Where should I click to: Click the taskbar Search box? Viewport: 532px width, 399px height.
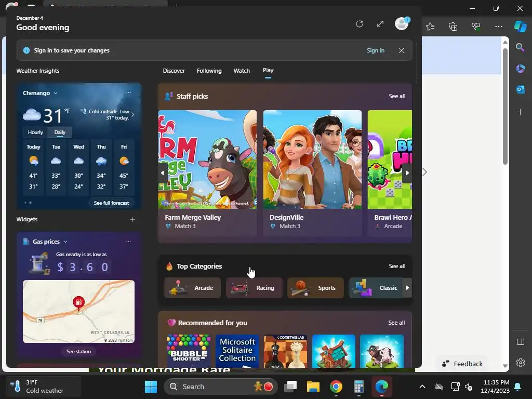click(x=220, y=387)
